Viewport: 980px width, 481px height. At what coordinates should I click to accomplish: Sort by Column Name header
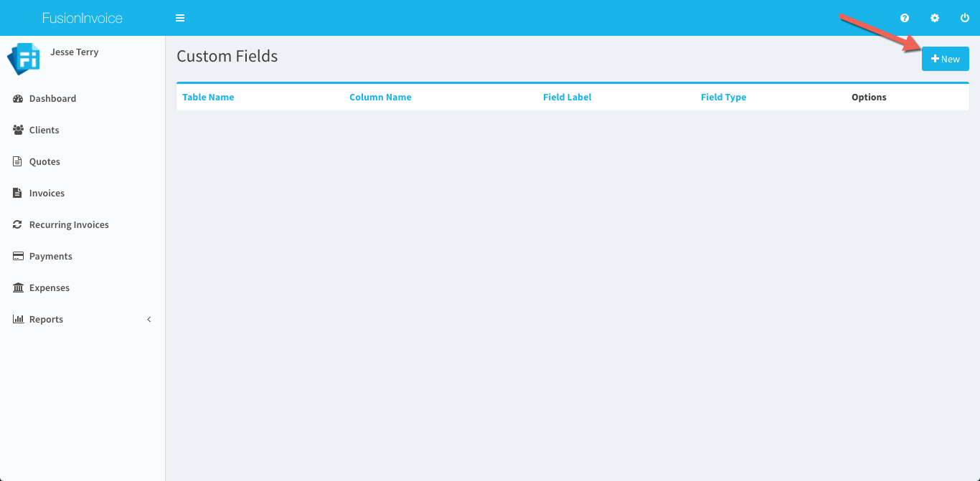click(x=380, y=97)
